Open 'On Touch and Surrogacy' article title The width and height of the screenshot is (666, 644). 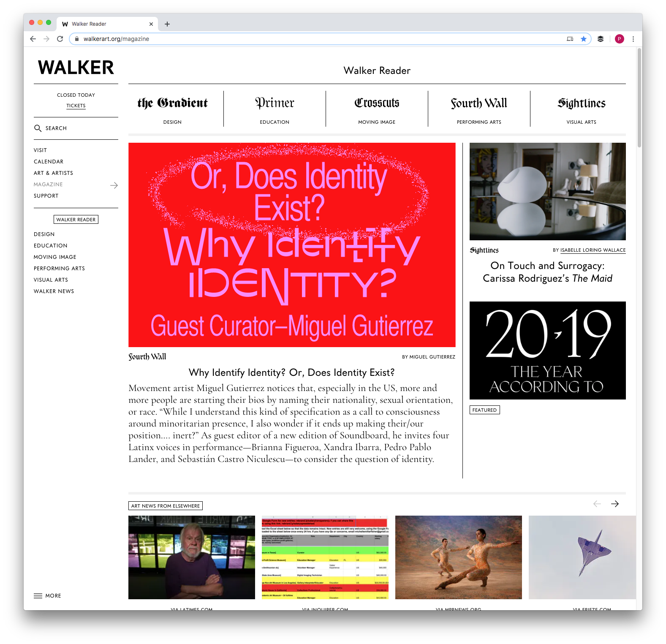click(x=548, y=272)
